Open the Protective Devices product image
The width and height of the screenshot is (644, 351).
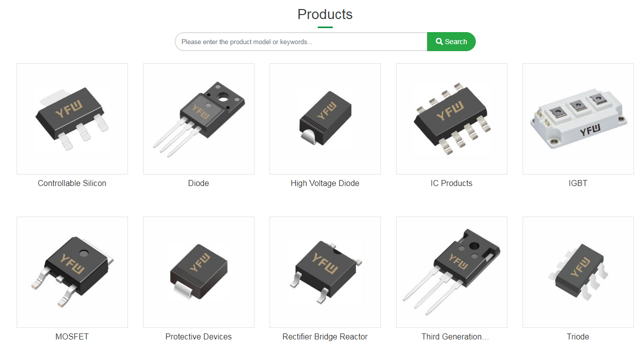coord(199,272)
